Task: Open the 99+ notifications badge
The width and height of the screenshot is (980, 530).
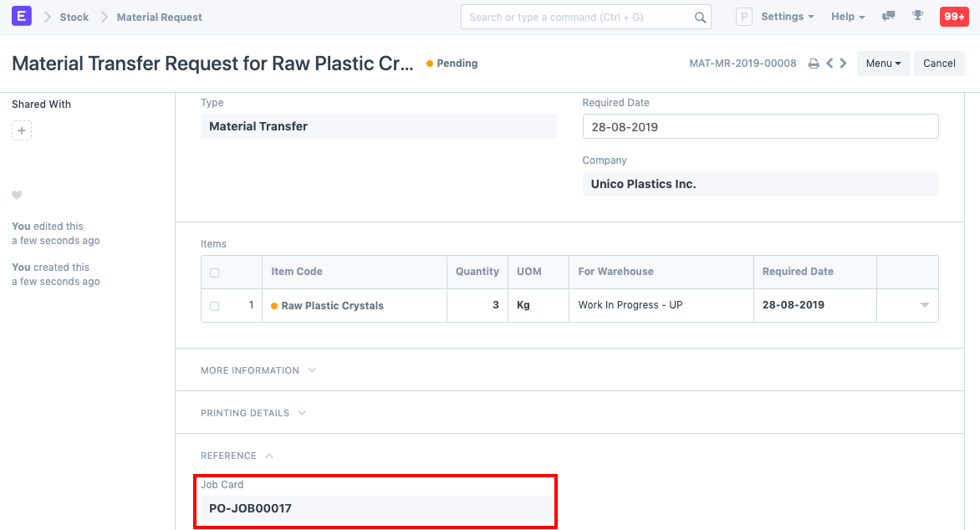Action: (x=954, y=17)
